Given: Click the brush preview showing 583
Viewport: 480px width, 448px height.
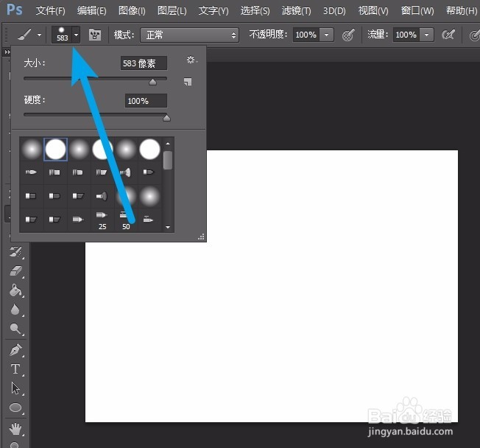Looking at the screenshot, I should [x=62, y=35].
